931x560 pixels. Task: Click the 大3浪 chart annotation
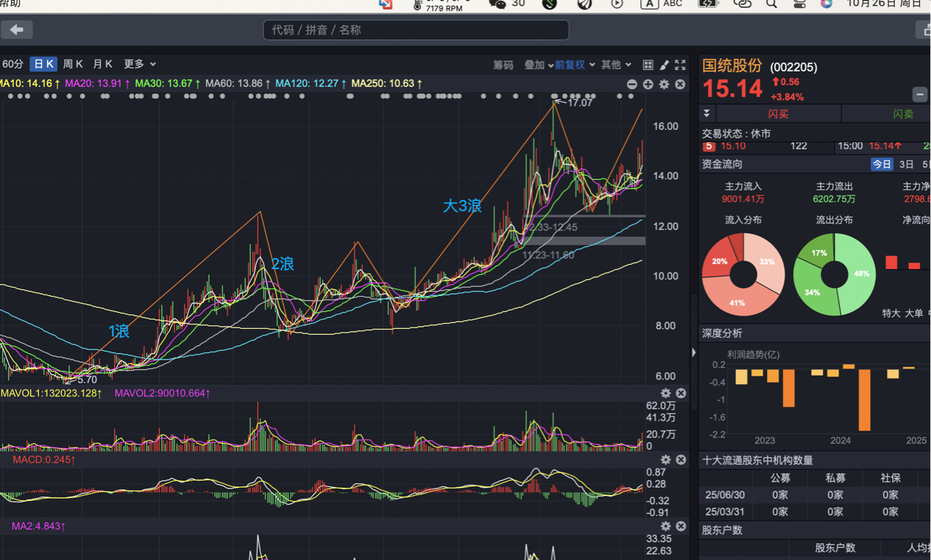(x=462, y=206)
